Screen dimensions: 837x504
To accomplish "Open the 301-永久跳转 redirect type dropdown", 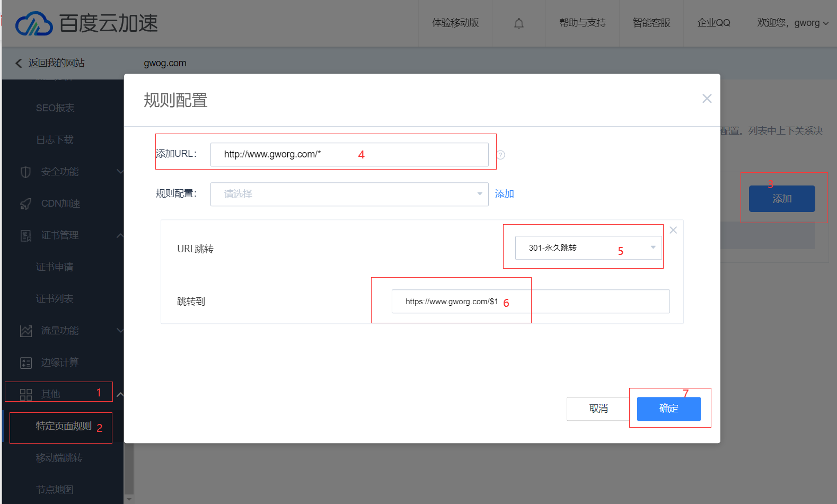I will (588, 248).
